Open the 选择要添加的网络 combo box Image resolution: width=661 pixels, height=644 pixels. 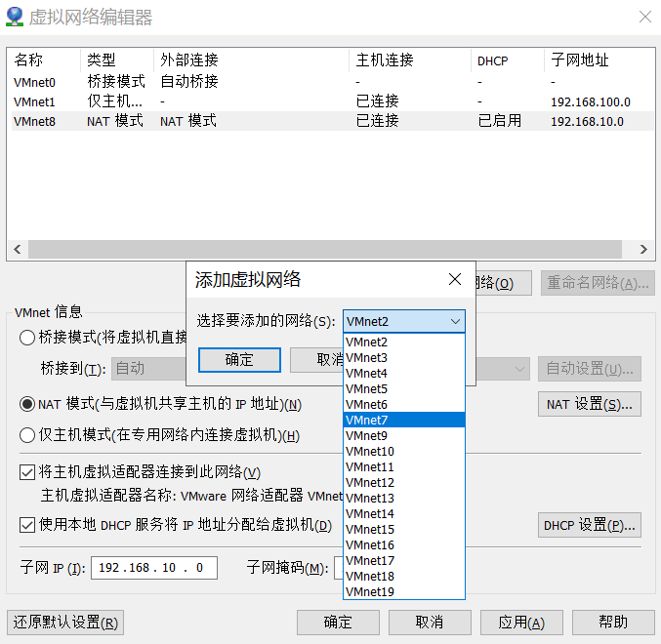click(x=404, y=321)
